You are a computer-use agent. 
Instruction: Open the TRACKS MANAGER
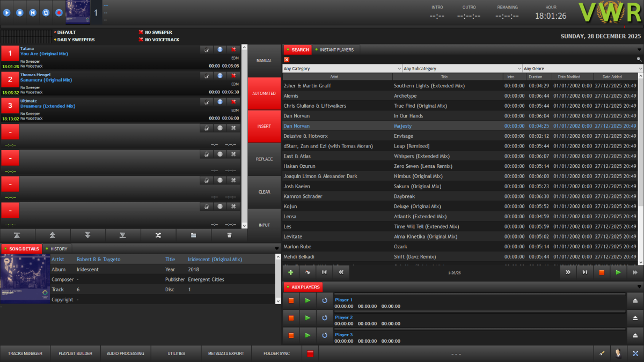tap(25, 353)
